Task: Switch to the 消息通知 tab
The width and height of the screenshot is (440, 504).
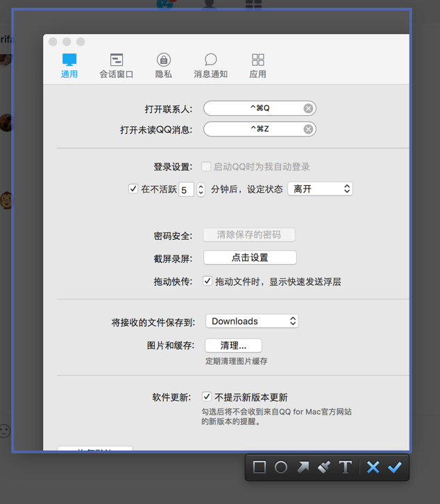Action: (x=210, y=66)
